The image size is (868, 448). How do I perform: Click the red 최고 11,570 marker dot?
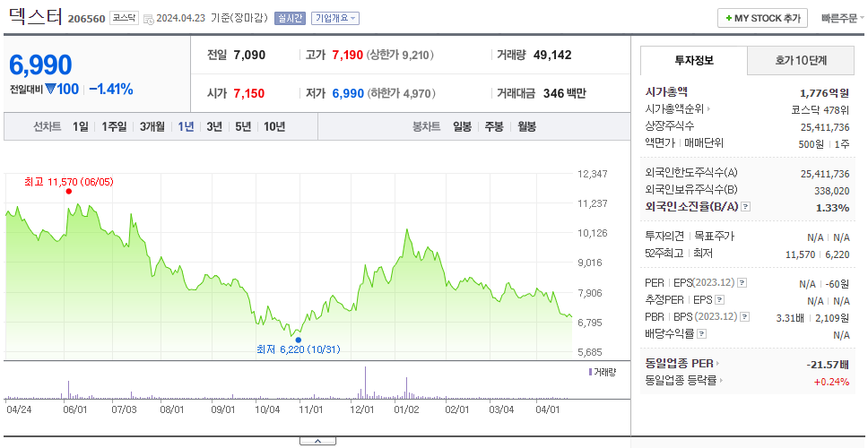(69, 192)
